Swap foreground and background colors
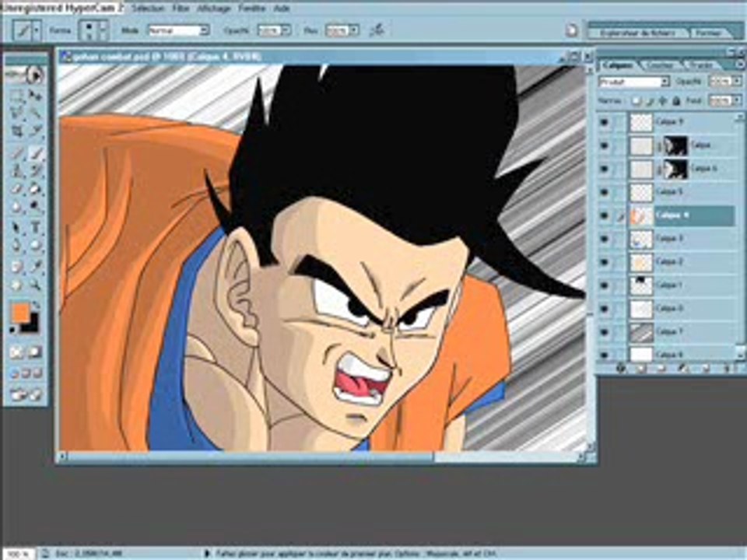 (x=37, y=305)
